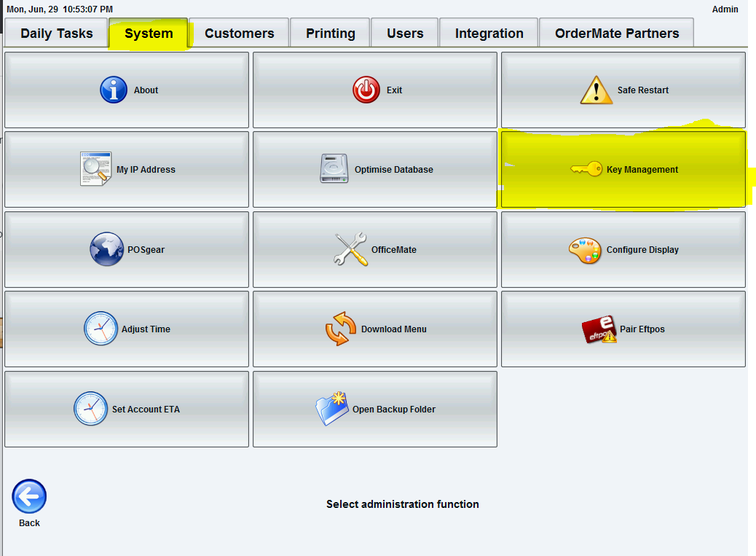
Task: Click the 'Select administration function' message
Action: point(403,504)
